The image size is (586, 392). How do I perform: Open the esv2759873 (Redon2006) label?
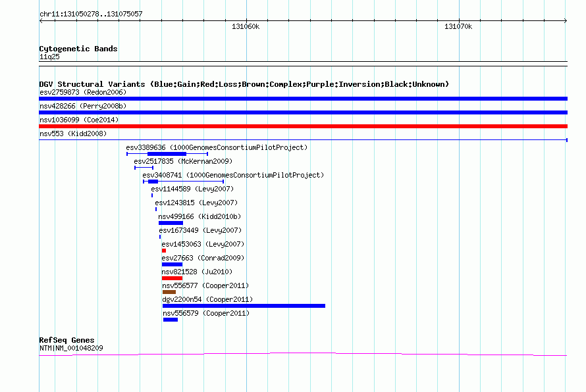(83, 92)
